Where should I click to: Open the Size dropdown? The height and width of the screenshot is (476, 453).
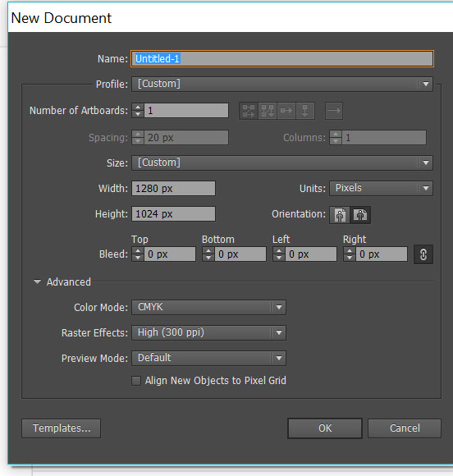(x=282, y=163)
